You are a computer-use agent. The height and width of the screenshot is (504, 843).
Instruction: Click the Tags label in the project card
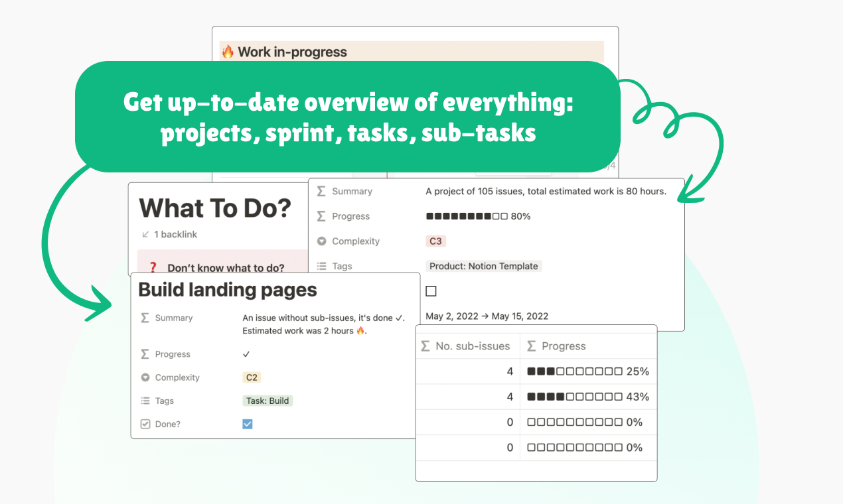click(342, 267)
